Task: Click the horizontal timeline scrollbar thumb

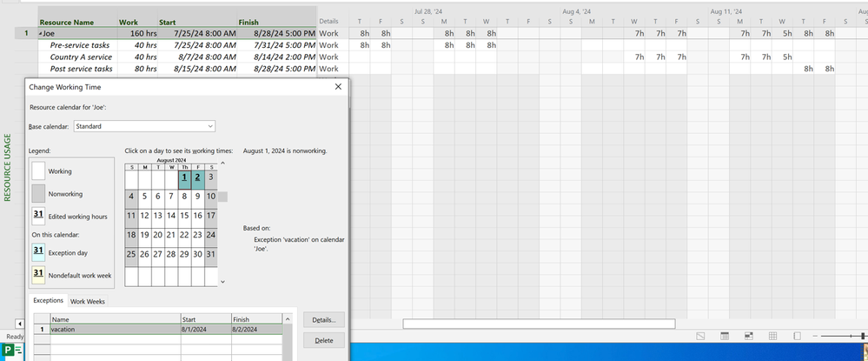Action: [x=539, y=324]
